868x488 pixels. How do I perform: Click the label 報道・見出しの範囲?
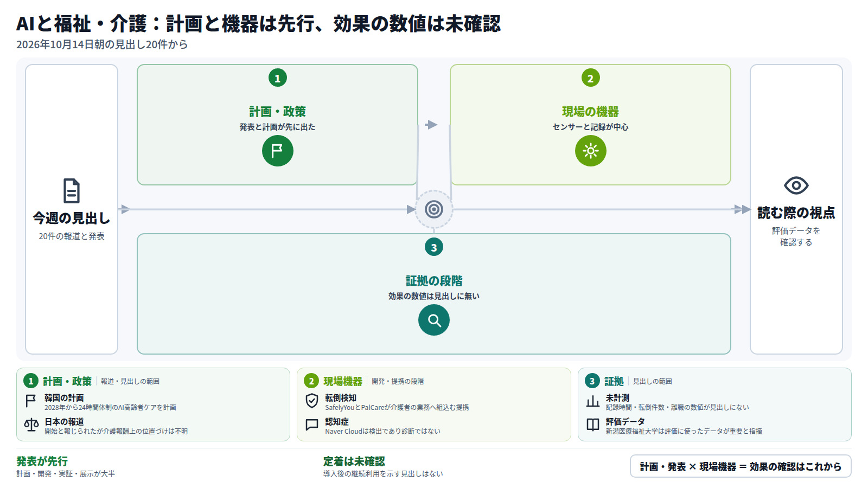point(130,381)
